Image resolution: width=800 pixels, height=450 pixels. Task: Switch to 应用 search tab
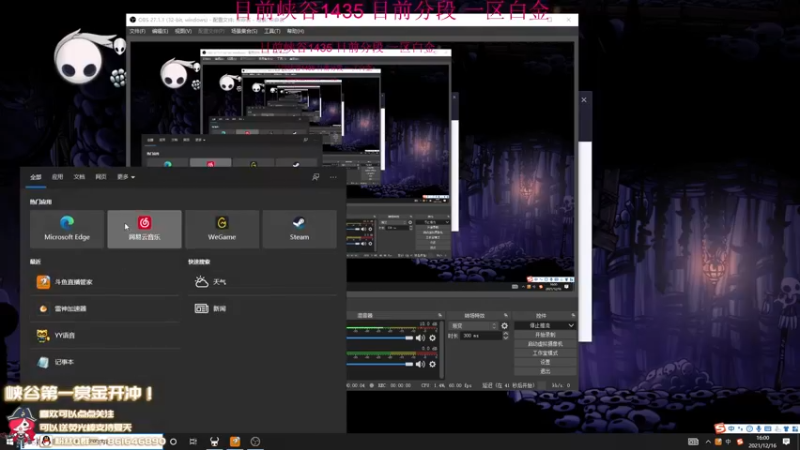tap(57, 177)
